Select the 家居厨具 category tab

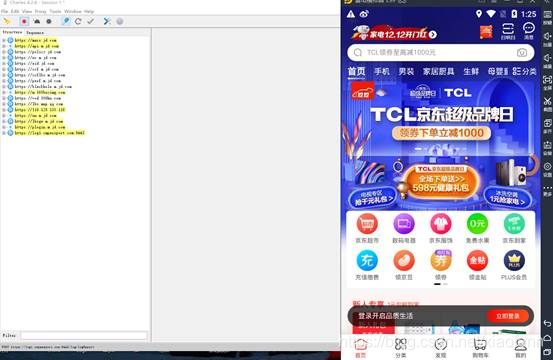pyautogui.click(x=438, y=72)
